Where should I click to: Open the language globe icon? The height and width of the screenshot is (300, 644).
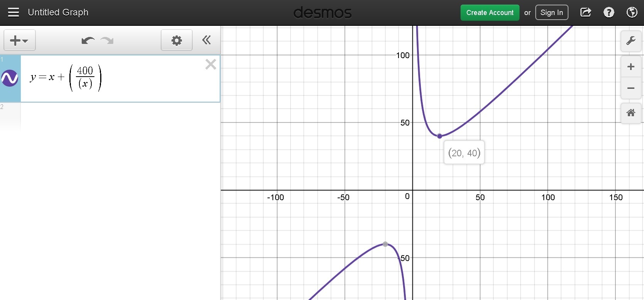pos(632,12)
